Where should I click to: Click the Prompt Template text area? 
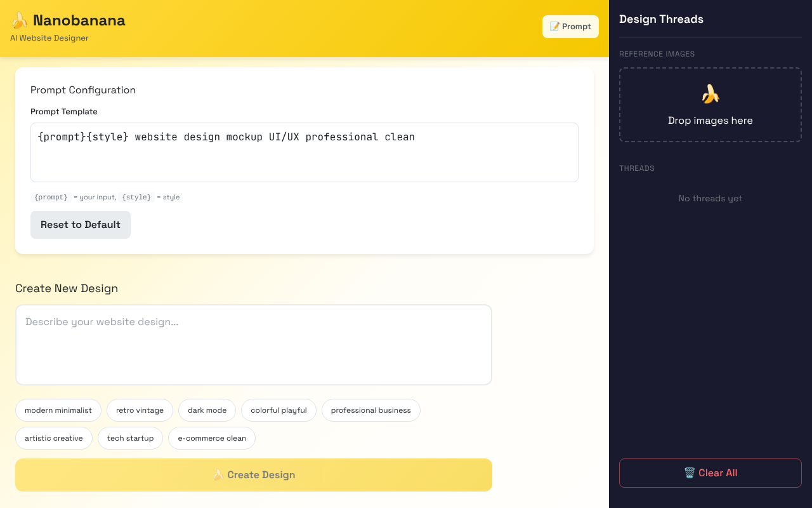(304, 152)
